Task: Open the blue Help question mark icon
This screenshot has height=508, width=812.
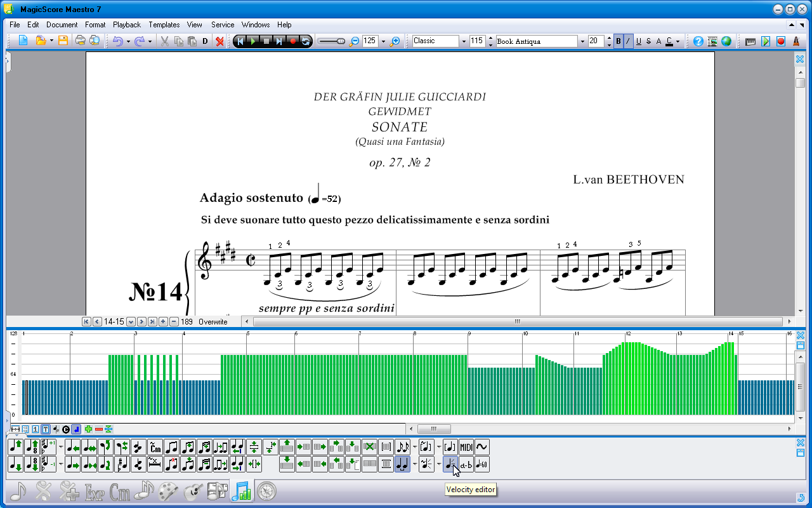Action: click(698, 41)
